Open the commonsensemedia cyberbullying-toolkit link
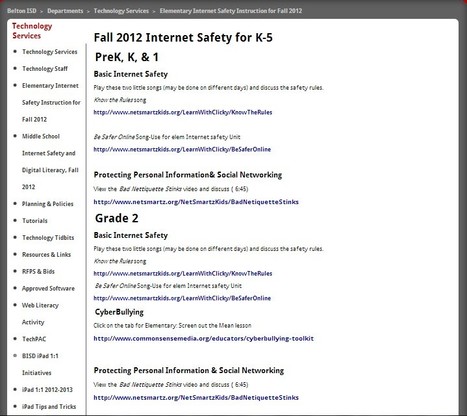Viewport: 467px width, 416px height. coord(203,338)
